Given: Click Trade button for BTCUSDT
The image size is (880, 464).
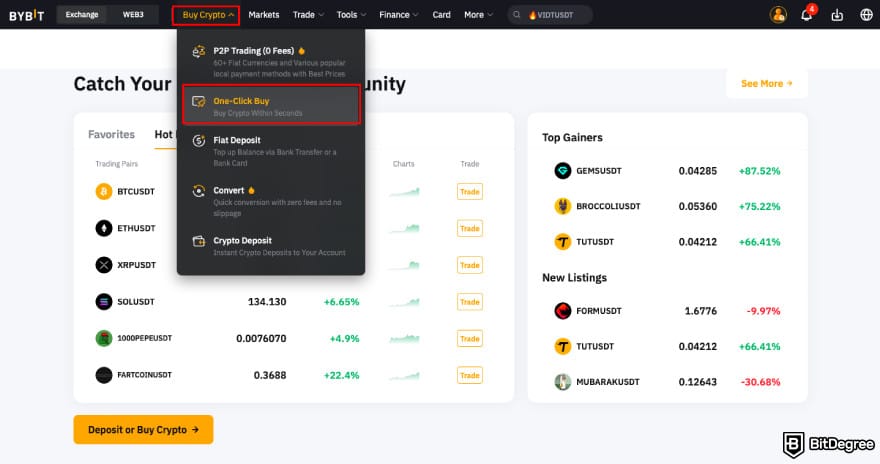Looking at the screenshot, I should coord(470,192).
